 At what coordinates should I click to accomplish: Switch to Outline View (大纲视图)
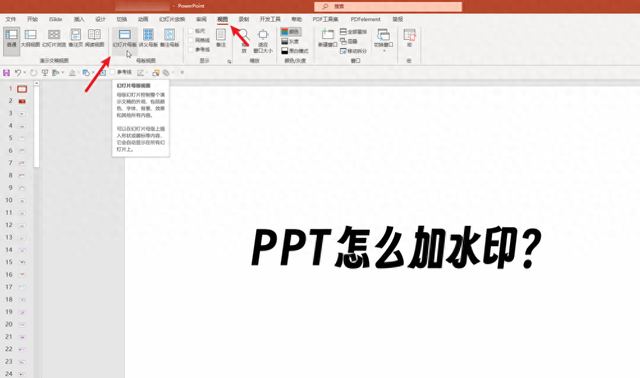pos(30,38)
